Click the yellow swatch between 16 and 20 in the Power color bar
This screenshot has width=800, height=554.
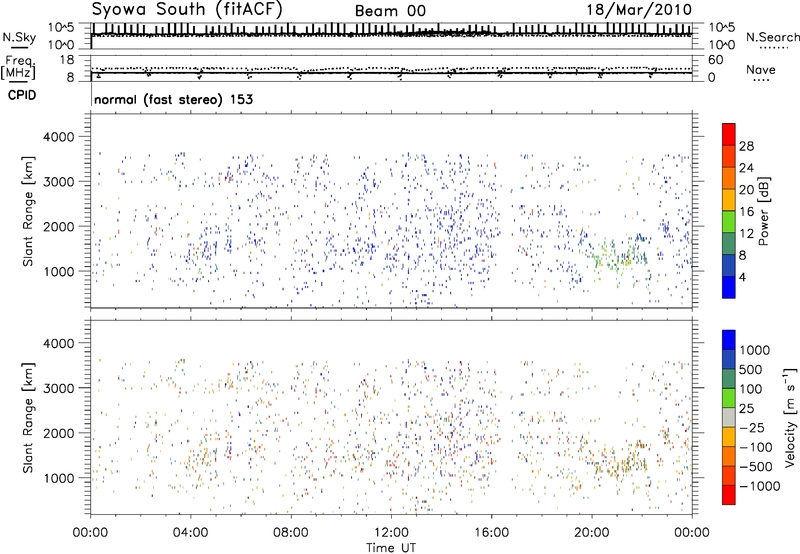coord(729,199)
